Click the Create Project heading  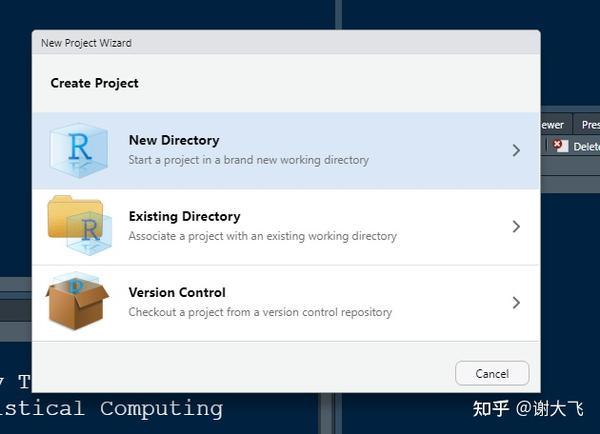[x=95, y=83]
